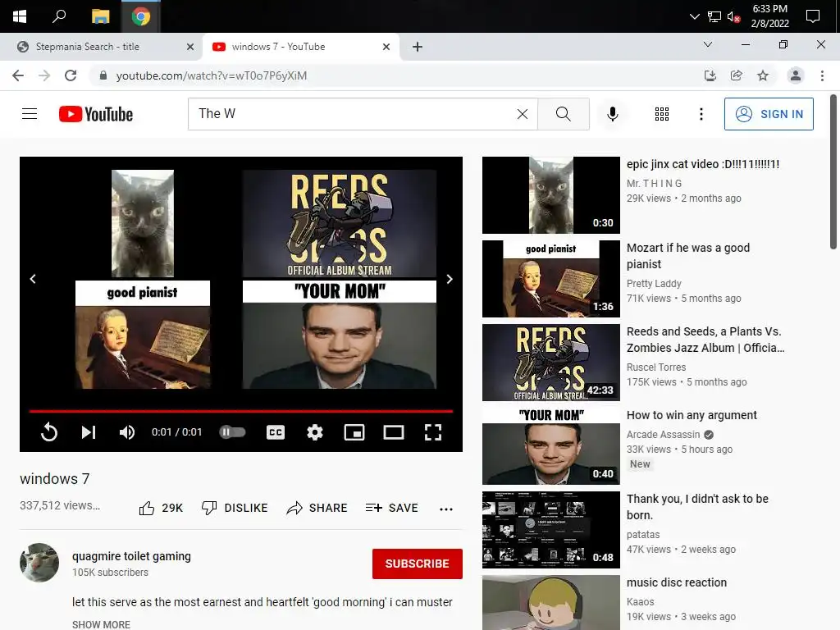Open Chrome tab search dropdown
This screenshot has height=630, width=840.
coord(707,44)
